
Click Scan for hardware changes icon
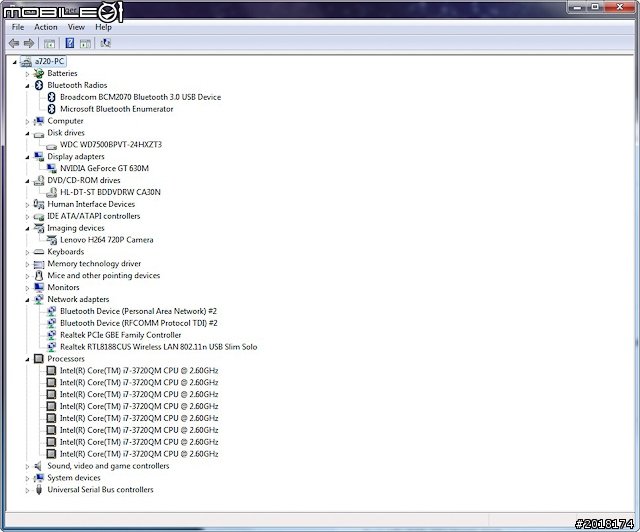pyautogui.click(x=105, y=43)
